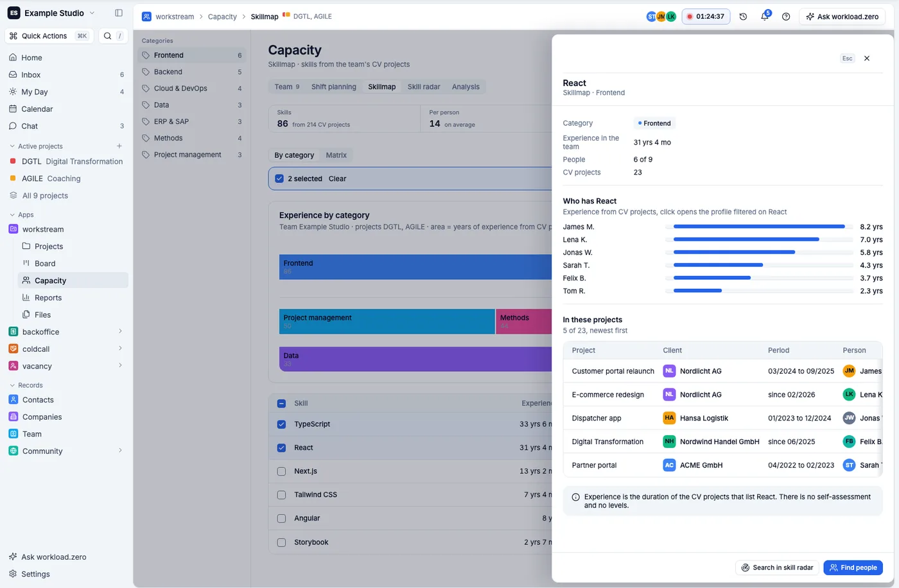This screenshot has width=899, height=588.
Task: Open the help question mark icon
Action: 786,17
